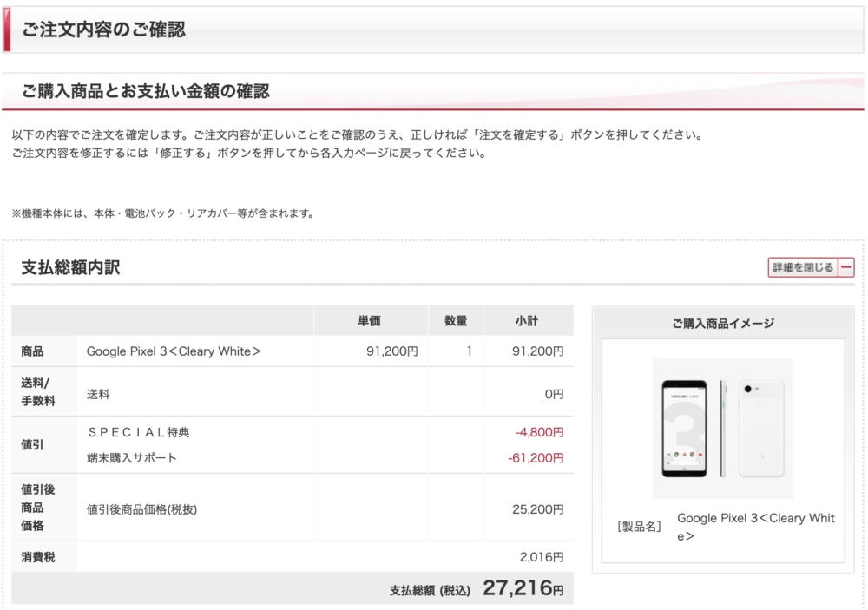Image resolution: width=868 pixels, height=610 pixels.
Task: Click the -61,200円 discount amount
Action: click(536, 458)
